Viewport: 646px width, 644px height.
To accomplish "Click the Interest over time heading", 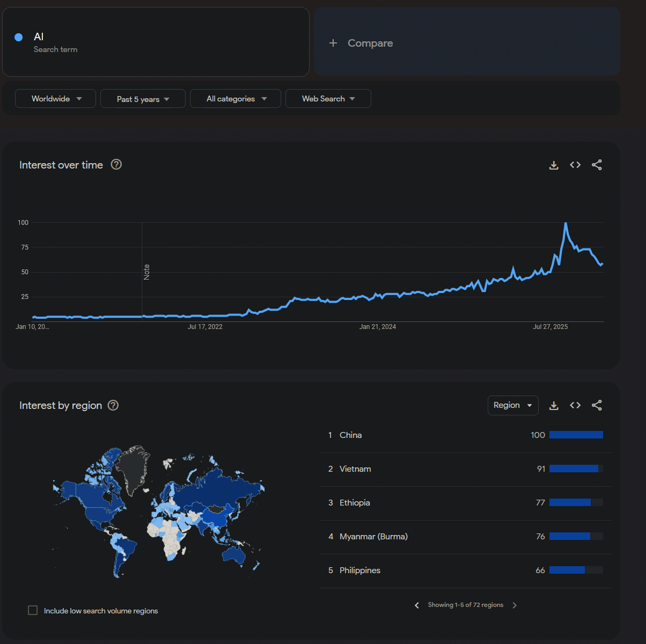I will [61, 165].
